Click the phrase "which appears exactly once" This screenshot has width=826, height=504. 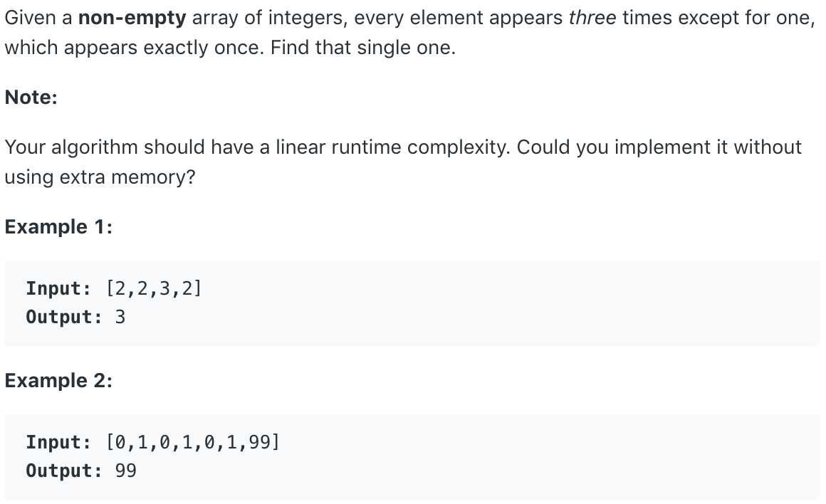[x=134, y=48]
